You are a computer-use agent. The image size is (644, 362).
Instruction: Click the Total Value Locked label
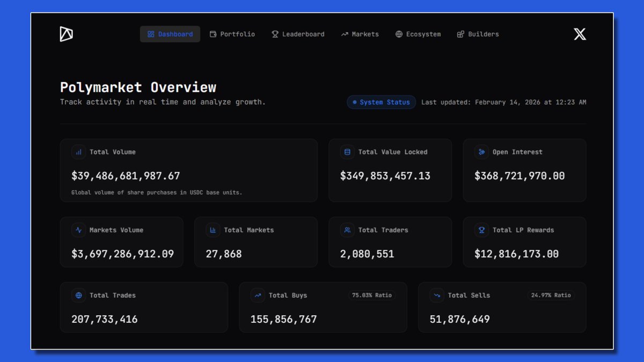(393, 152)
